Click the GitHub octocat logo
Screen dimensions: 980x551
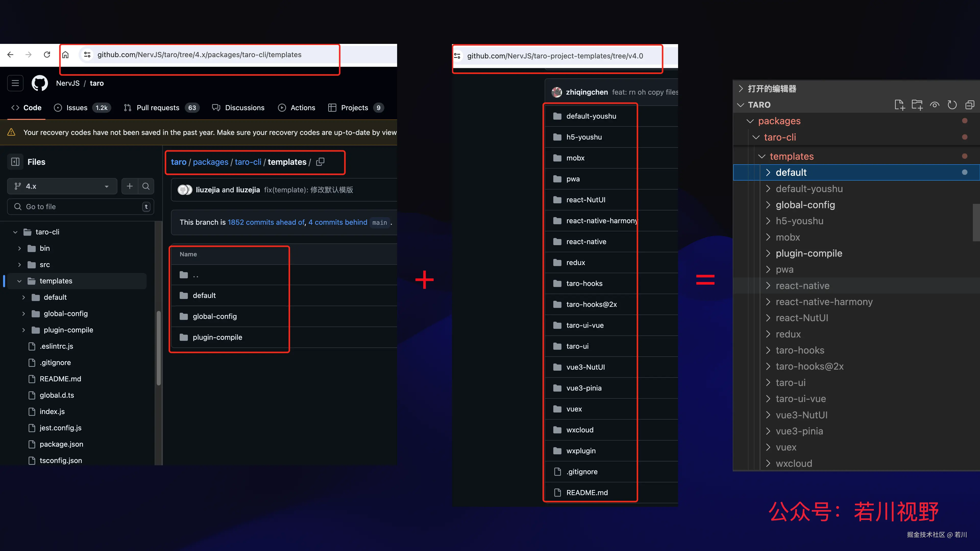[40, 83]
